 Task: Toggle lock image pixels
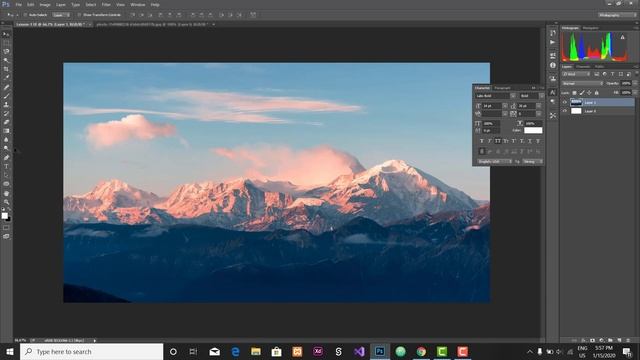582,93
